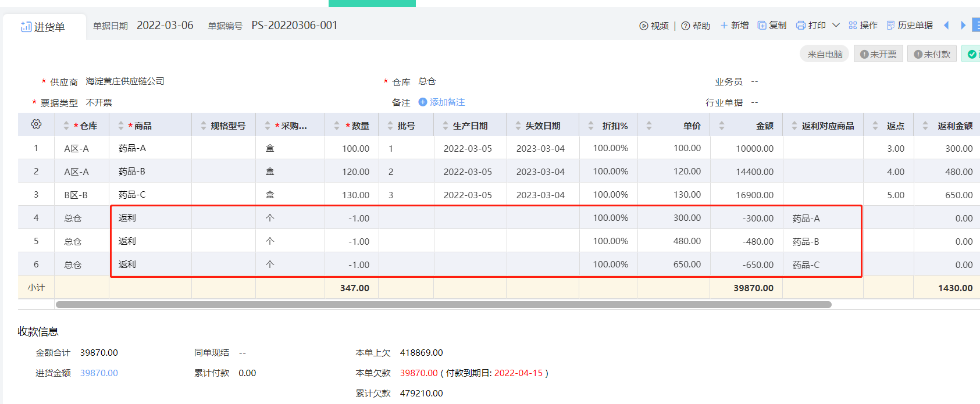Toggle the 未付款 status tag
This screenshot has height=404, width=980.
[932, 54]
